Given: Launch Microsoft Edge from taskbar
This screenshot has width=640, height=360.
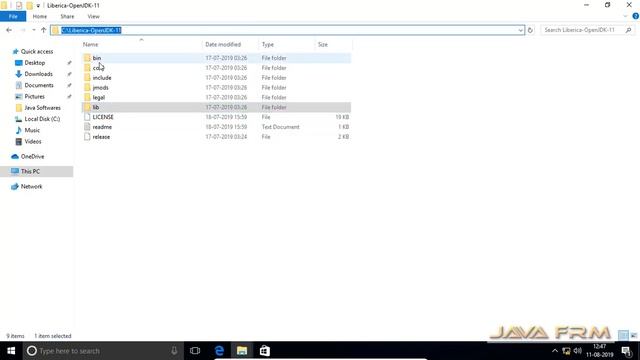Looking at the screenshot, I should pos(219,351).
